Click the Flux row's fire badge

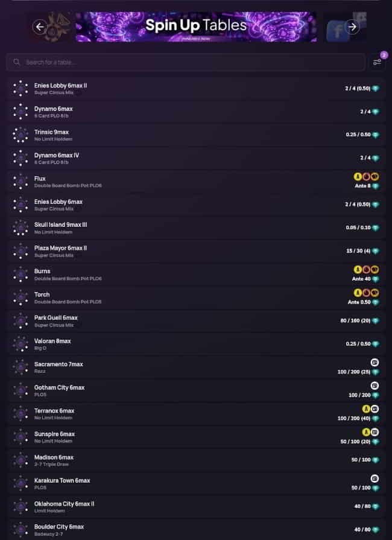click(x=366, y=177)
